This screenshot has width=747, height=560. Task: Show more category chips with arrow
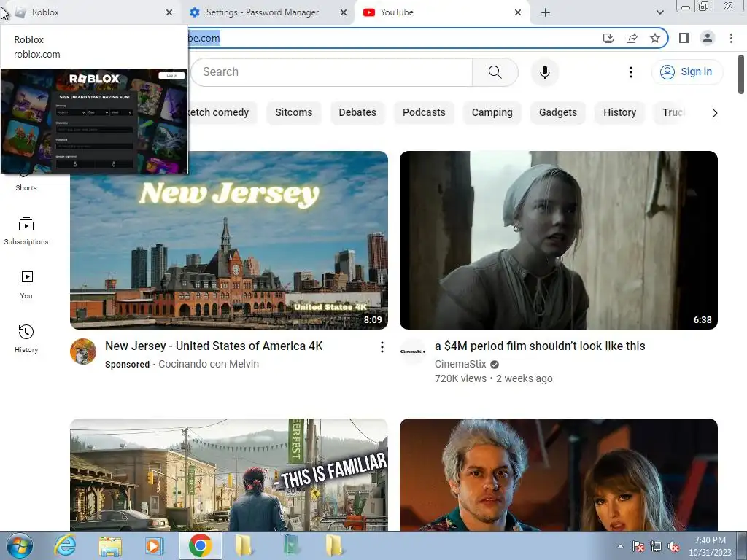click(714, 113)
